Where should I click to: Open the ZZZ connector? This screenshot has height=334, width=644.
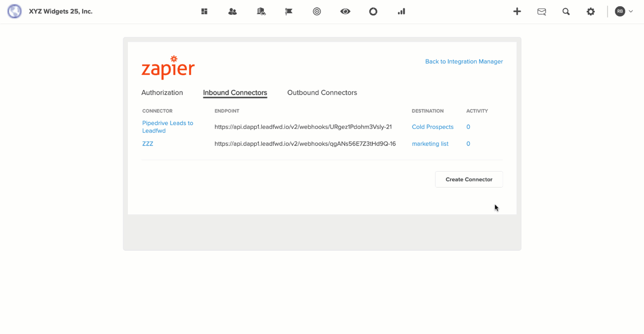pyautogui.click(x=148, y=144)
